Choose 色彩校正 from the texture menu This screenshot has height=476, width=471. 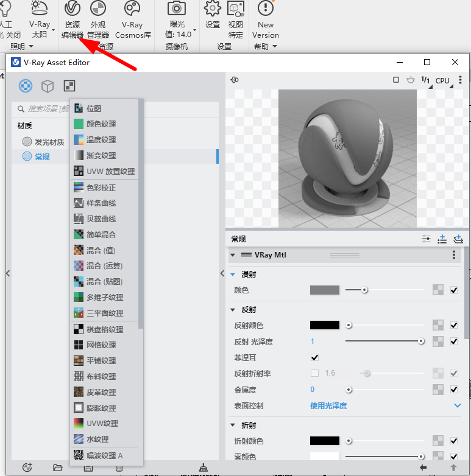pyautogui.click(x=104, y=187)
